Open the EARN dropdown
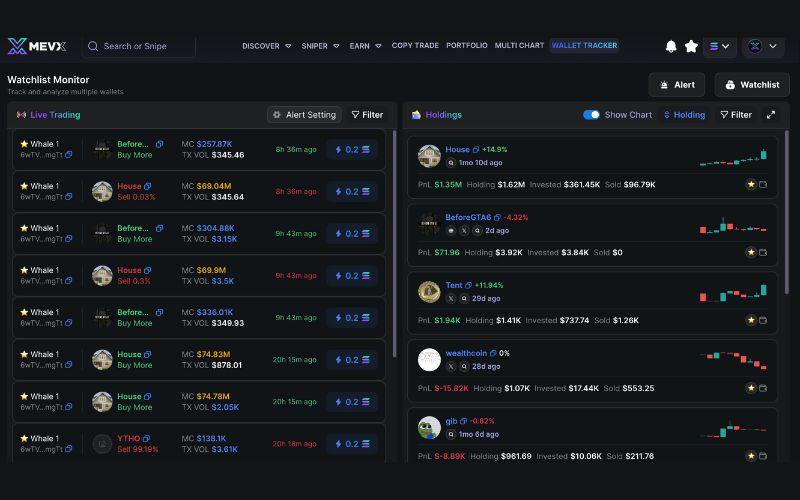 pos(365,46)
